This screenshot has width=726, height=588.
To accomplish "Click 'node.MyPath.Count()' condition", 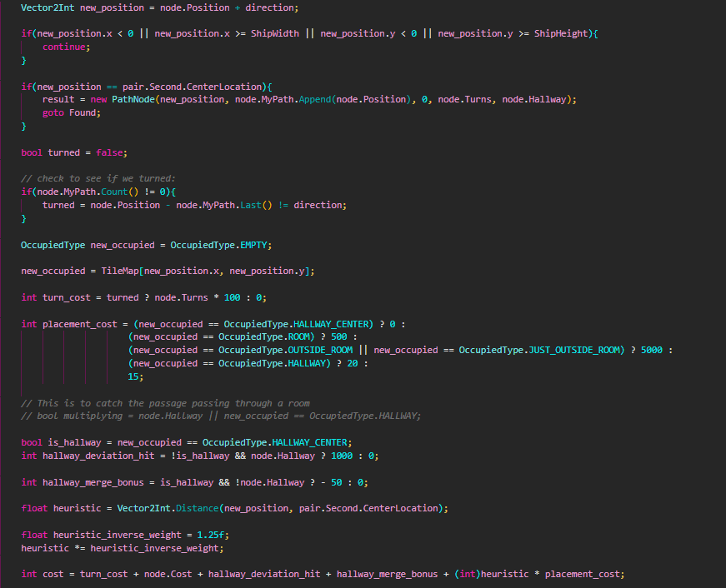I will click(x=88, y=192).
